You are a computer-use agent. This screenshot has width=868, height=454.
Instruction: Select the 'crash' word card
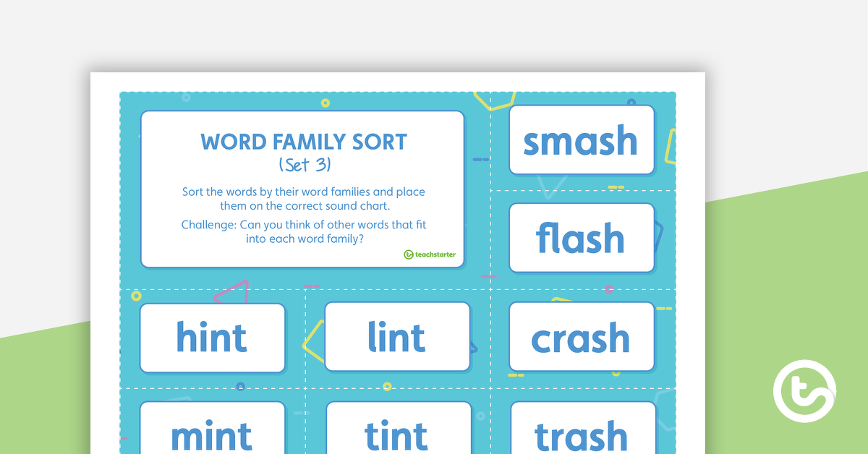coord(581,337)
